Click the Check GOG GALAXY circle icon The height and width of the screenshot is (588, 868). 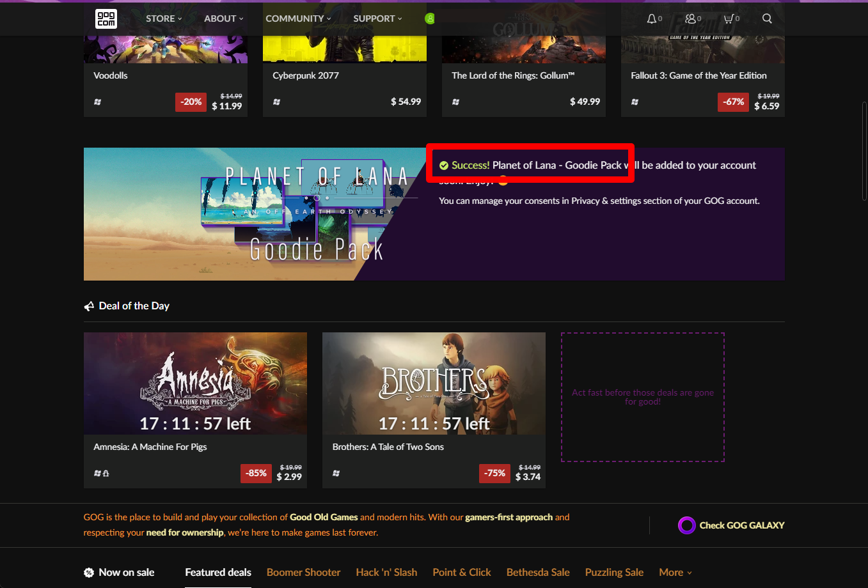686,525
